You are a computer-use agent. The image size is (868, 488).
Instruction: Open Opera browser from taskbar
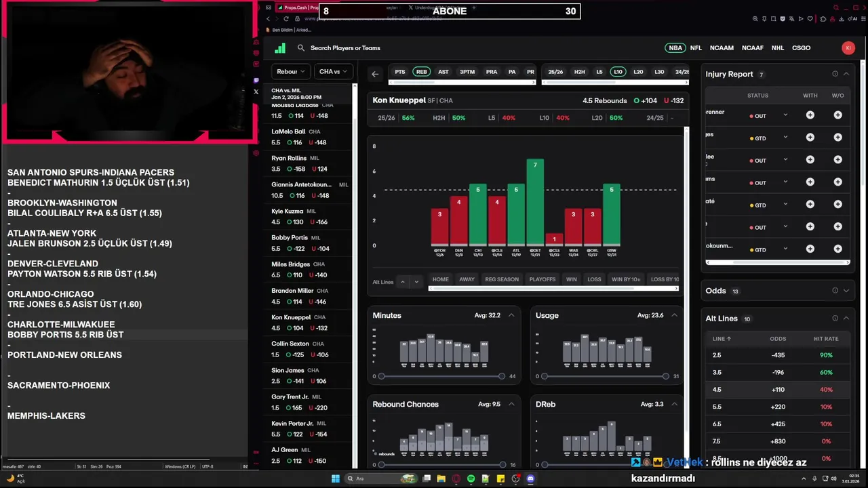456,479
